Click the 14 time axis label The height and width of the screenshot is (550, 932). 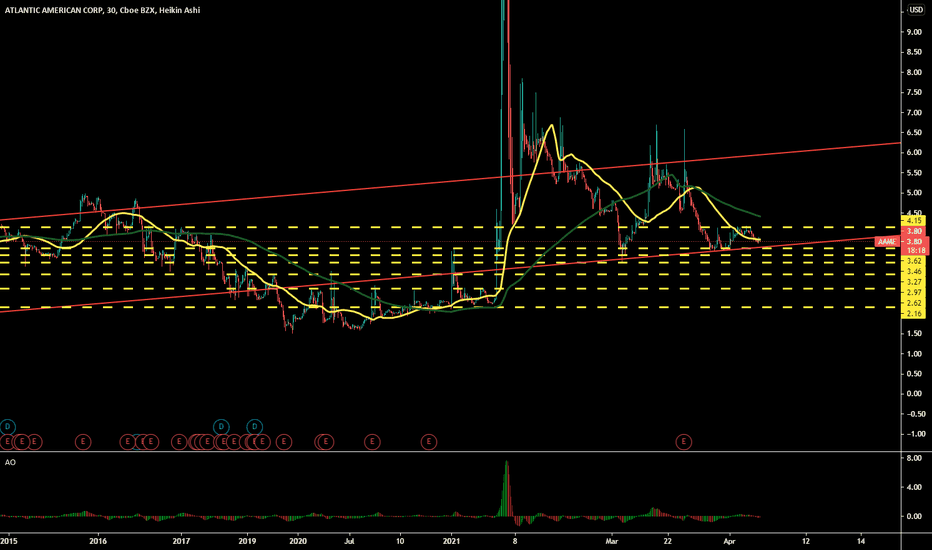[861, 541]
